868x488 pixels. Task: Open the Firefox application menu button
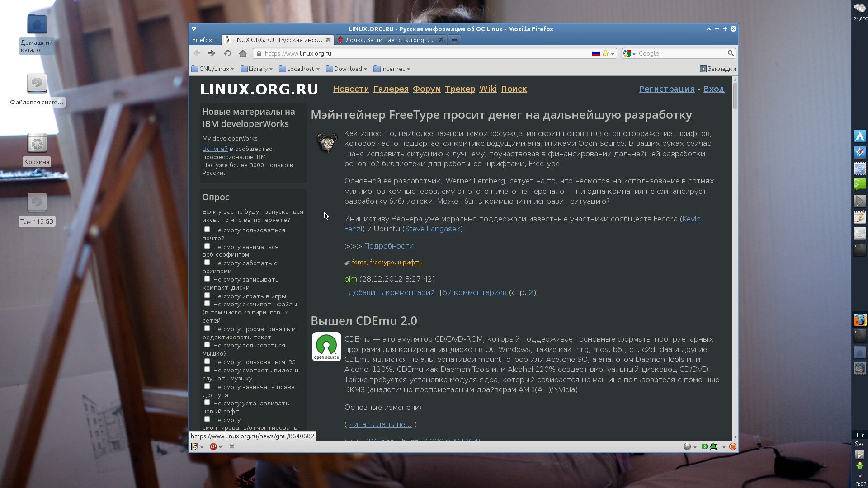204,40
